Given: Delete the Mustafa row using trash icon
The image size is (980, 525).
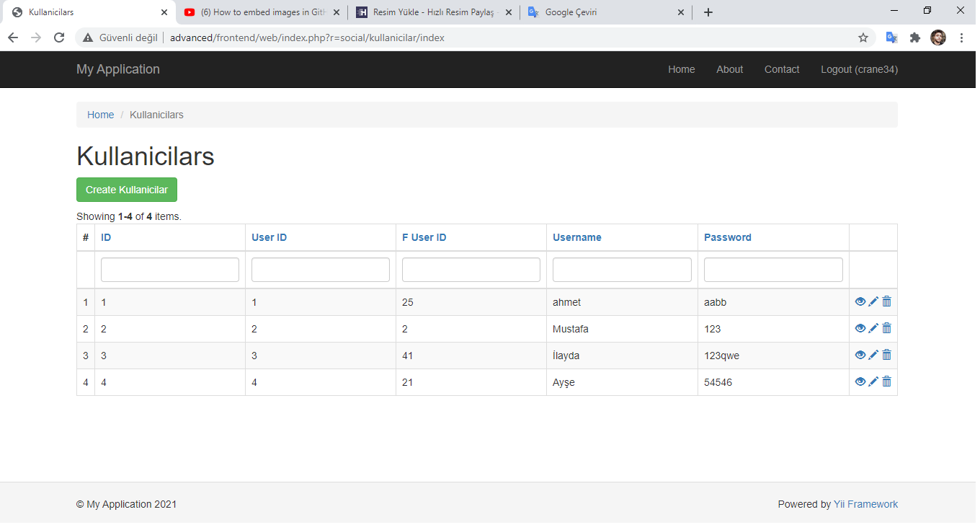Looking at the screenshot, I should [886, 328].
